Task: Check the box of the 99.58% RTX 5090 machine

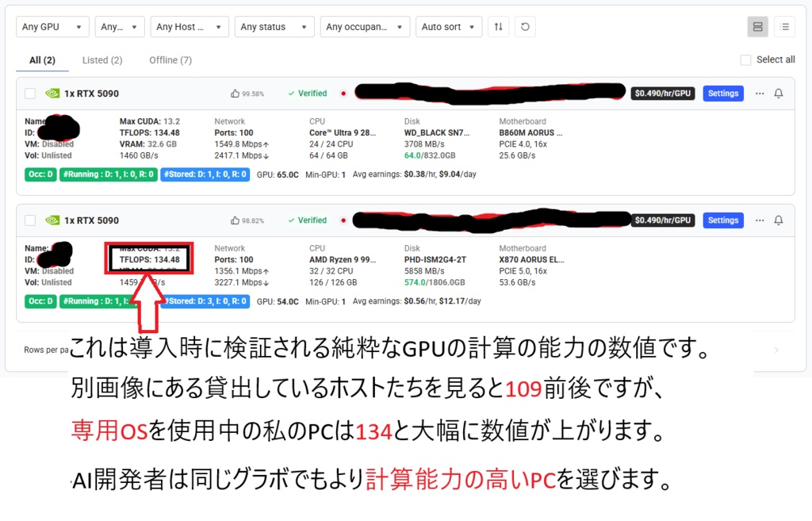Action: 30,94
